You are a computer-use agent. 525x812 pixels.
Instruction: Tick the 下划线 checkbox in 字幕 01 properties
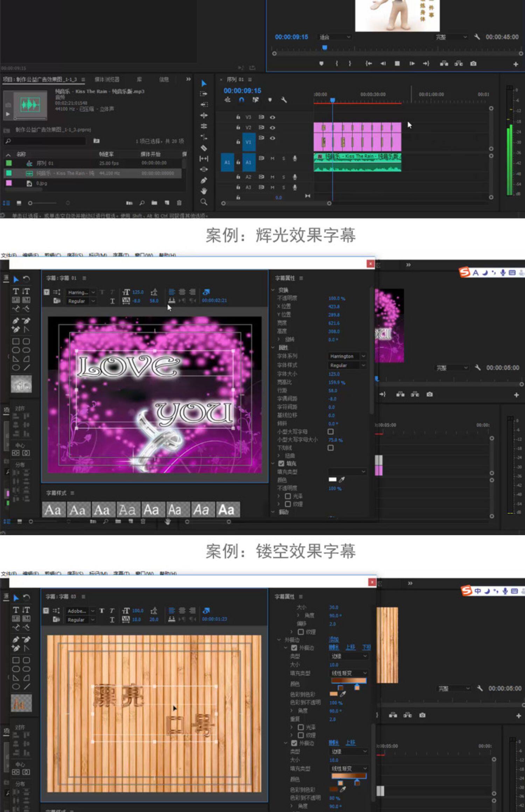(x=330, y=448)
